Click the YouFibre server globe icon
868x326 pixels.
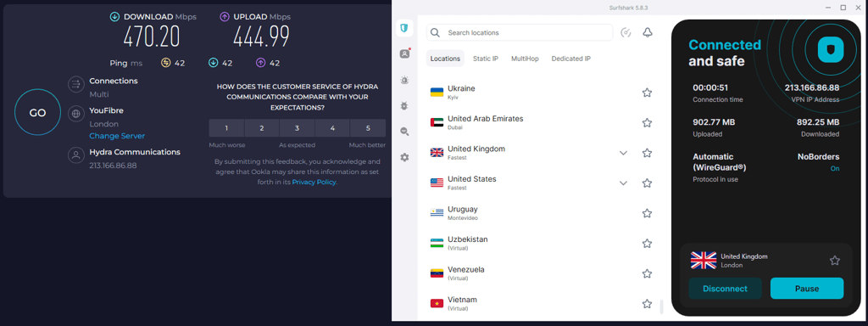pyautogui.click(x=75, y=115)
